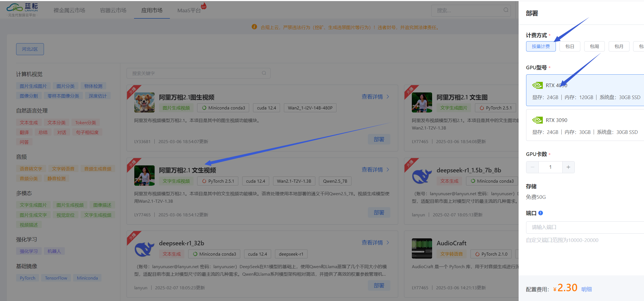Filter by 翻译 tag
Screen dimensions: 644x301
coord(24,132)
